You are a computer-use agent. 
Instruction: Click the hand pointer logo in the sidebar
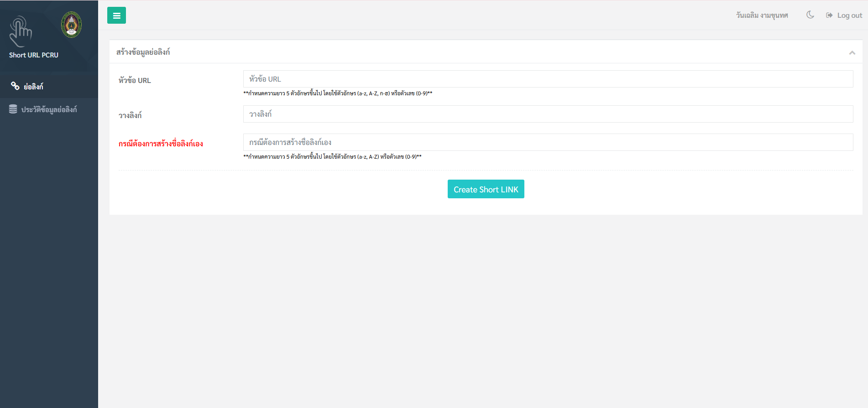click(x=21, y=31)
